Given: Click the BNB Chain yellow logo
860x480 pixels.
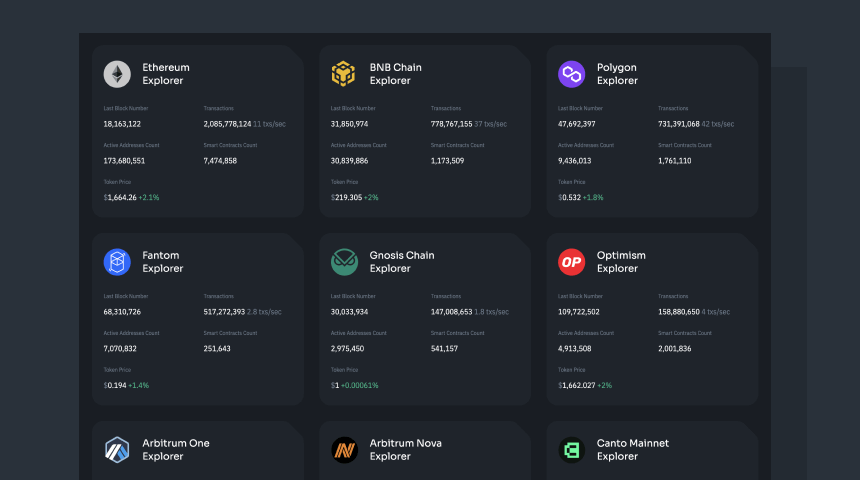Looking at the screenshot, I should (344, 74).
